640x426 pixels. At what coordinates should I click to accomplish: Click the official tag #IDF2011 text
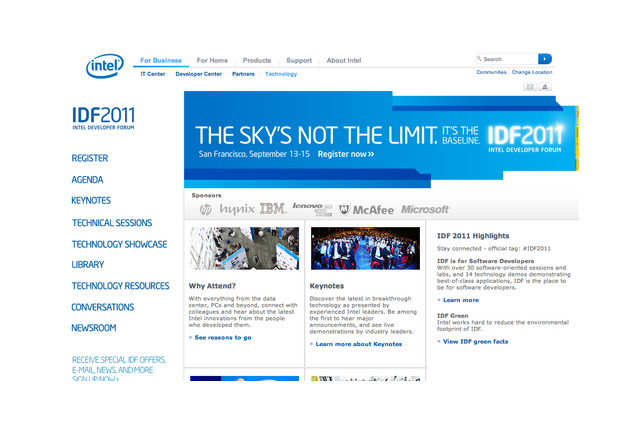coord(494,248)
